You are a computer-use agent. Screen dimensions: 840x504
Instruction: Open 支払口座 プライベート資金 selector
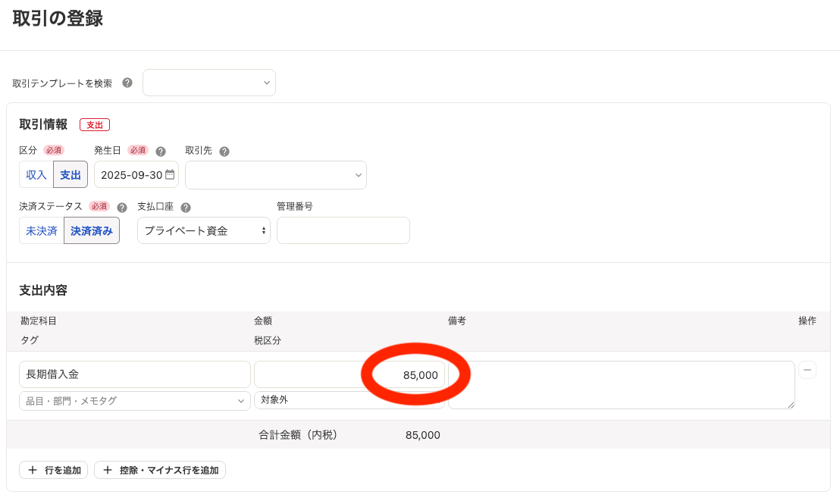204,230
